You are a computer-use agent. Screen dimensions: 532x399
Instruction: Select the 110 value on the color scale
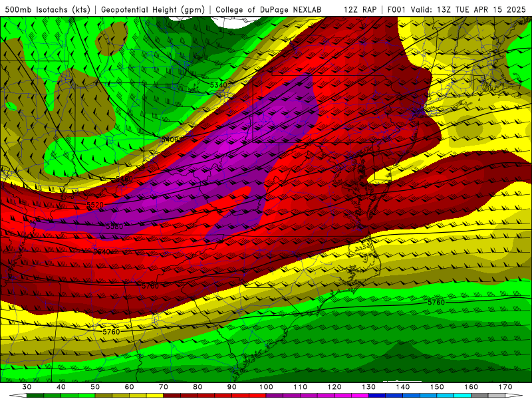pyautogui.click(x=301, y=387)
